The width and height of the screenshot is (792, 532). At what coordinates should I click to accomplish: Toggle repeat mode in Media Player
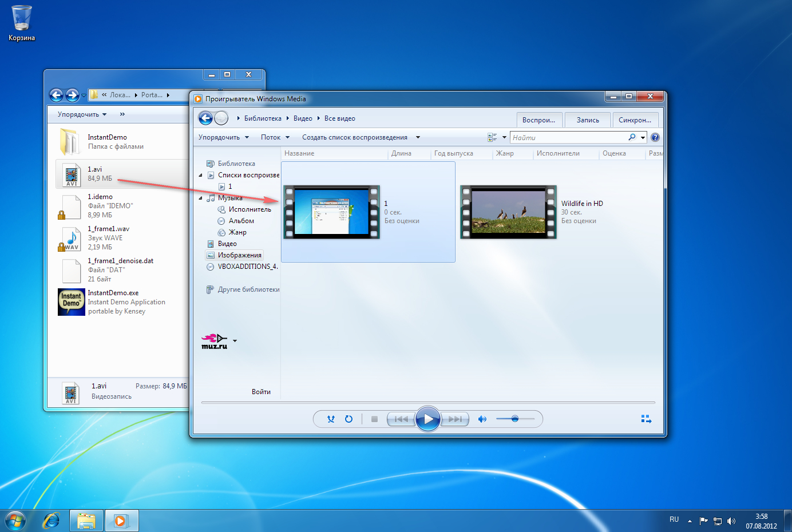click(349, 419)
